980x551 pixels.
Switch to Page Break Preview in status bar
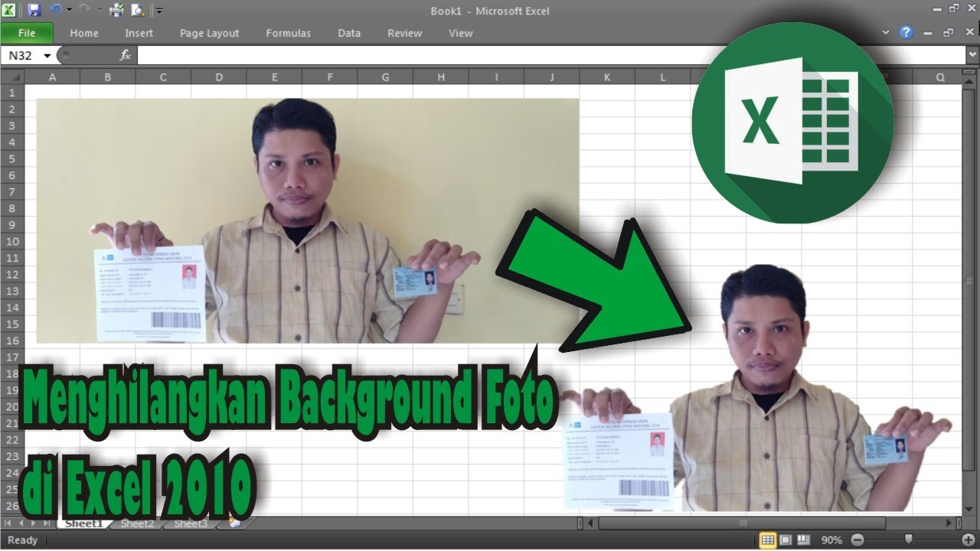click(x=802, y=540)
